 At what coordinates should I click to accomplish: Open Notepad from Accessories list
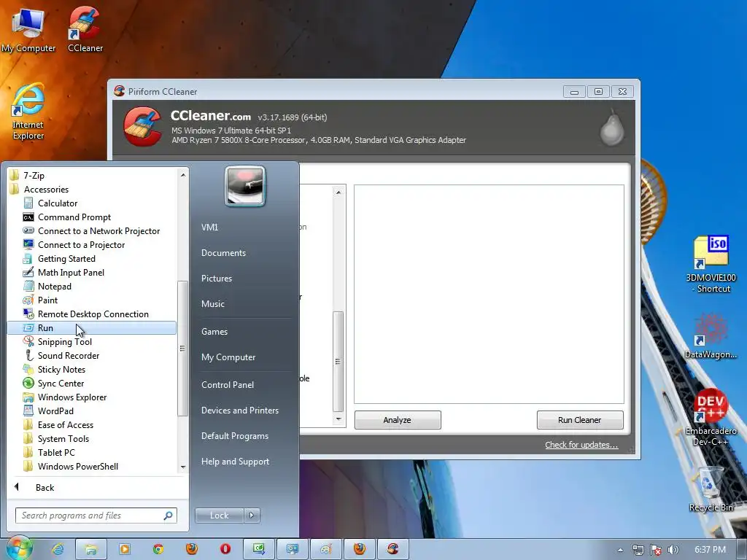[54, 286]
